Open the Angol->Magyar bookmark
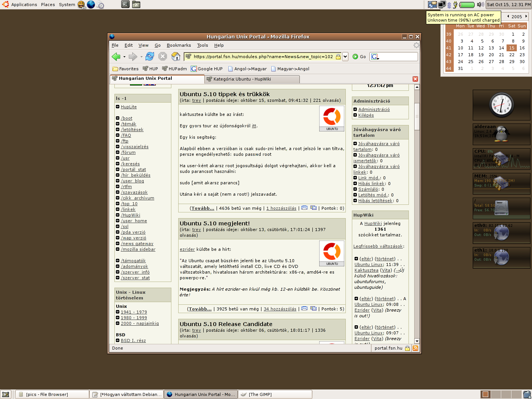This screenshot has height=399, width=532. point(247,69)
